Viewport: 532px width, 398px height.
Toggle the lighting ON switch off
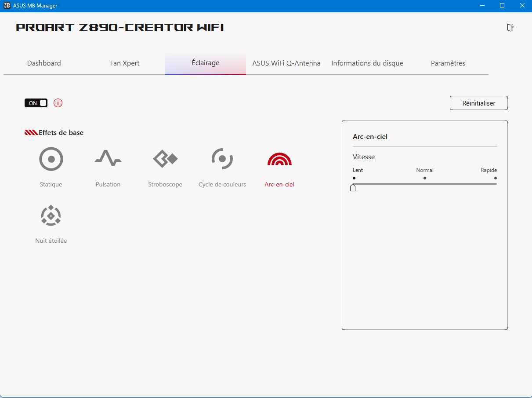(x=36, y=103)
